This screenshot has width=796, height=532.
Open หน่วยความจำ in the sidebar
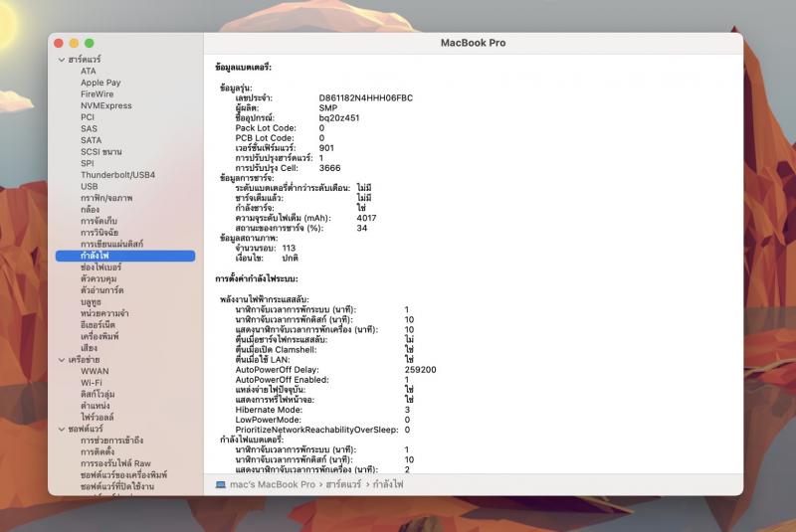(x=104, y=313)
